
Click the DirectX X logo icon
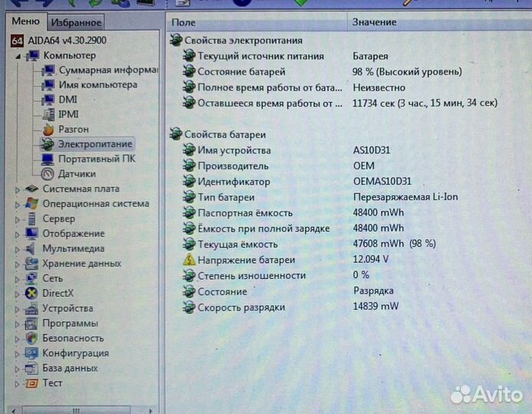tap(31, 293)
